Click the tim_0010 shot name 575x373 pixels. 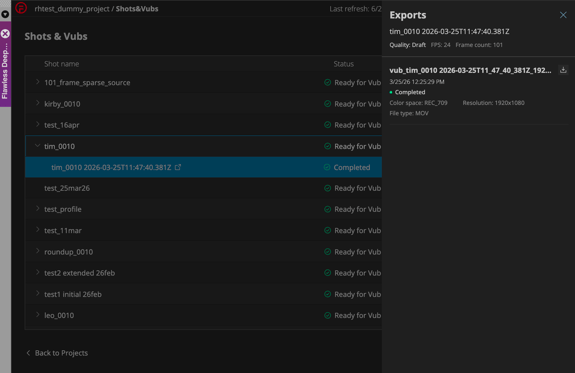(x=59, y=146)
